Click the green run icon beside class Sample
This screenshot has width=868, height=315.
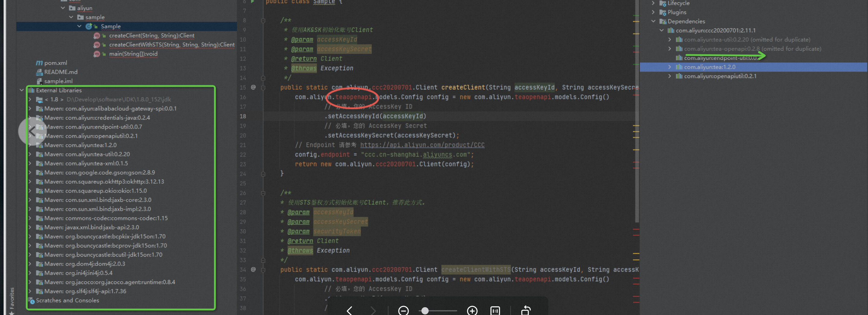(253, 2)
